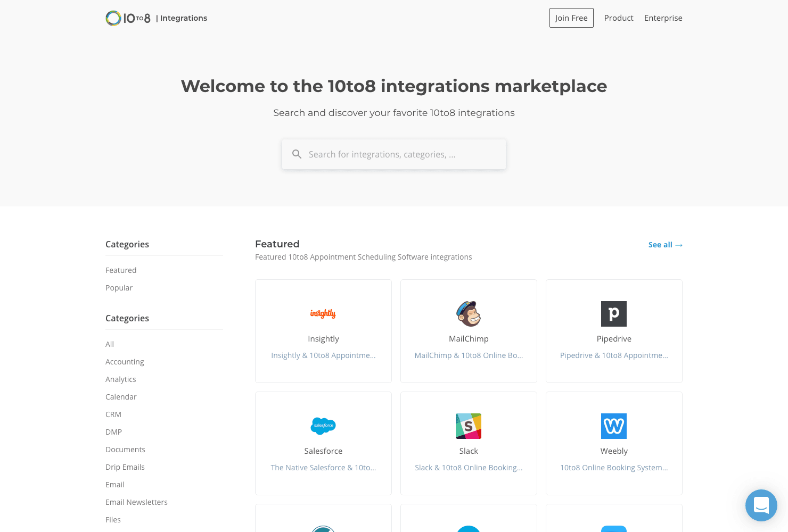The width and height of the screenshot is (788, 532).
Task: Open the Product menu
Action: click(619, 18)
